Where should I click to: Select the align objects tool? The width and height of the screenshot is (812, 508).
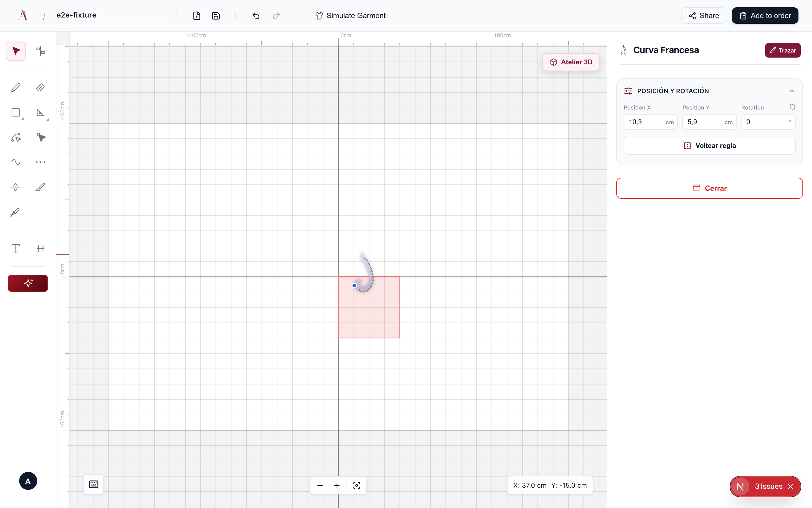coord(40,51)
